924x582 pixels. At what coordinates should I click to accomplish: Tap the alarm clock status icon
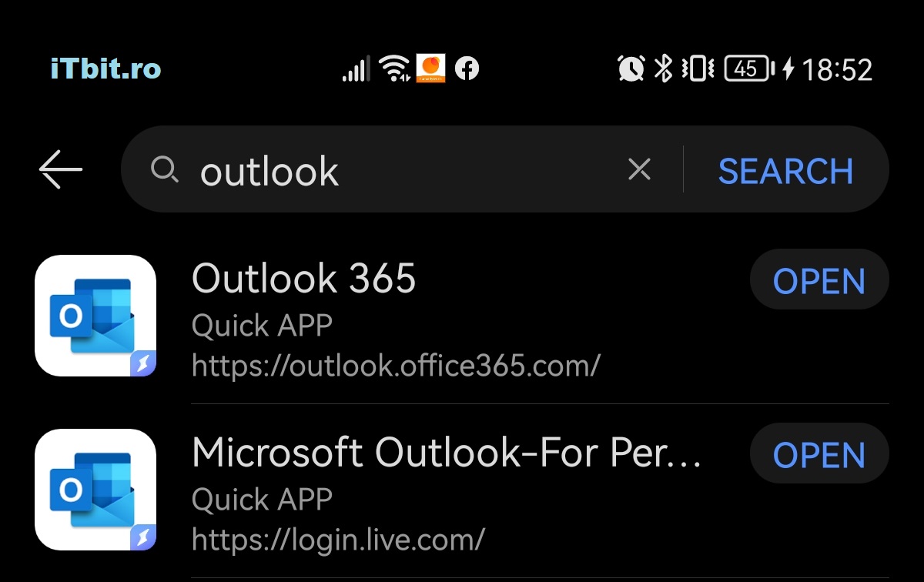[631, 69]
